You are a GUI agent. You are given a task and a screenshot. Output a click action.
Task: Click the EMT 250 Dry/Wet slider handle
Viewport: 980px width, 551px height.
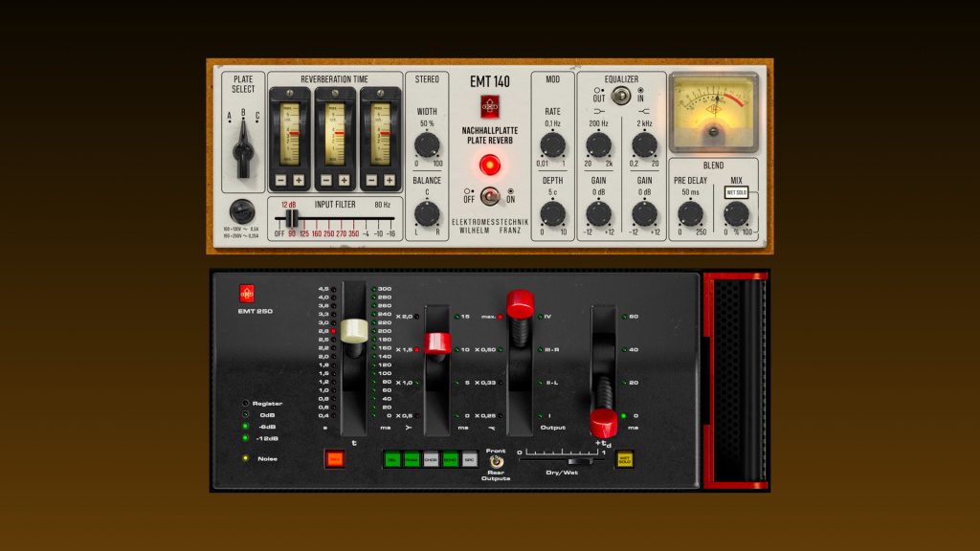click(581, 461)
